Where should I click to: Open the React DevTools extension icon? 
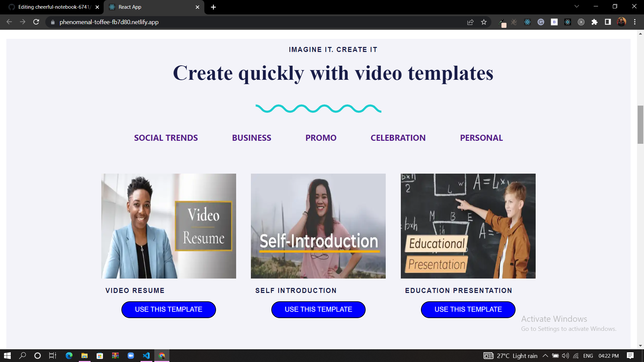click(x=527, y=22)
